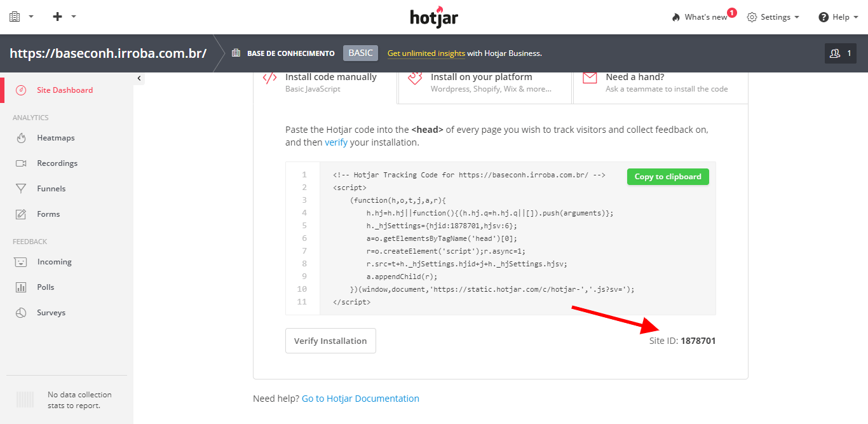Click the ANALYTICS section heading
Viewport: 868px width, 424px height.
[x=31, y=118]
